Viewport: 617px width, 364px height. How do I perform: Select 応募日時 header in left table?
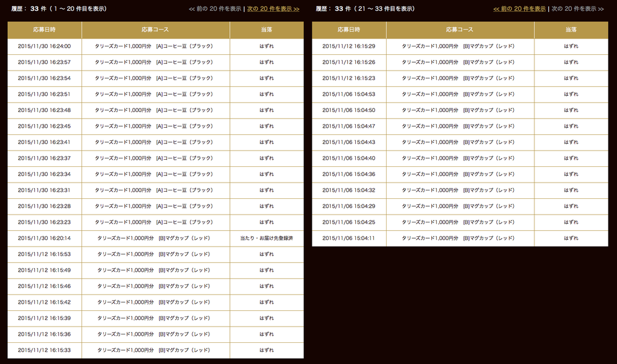click(x=45, y=30)
